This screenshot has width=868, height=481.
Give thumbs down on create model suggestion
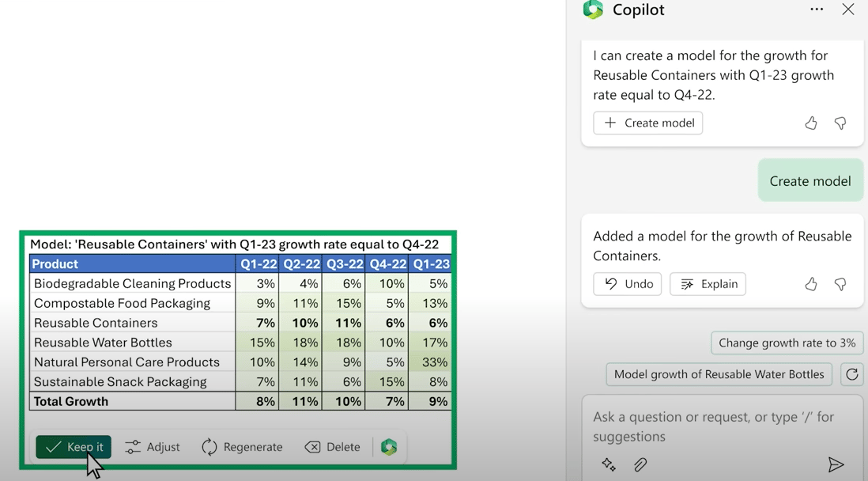(840, 123)
